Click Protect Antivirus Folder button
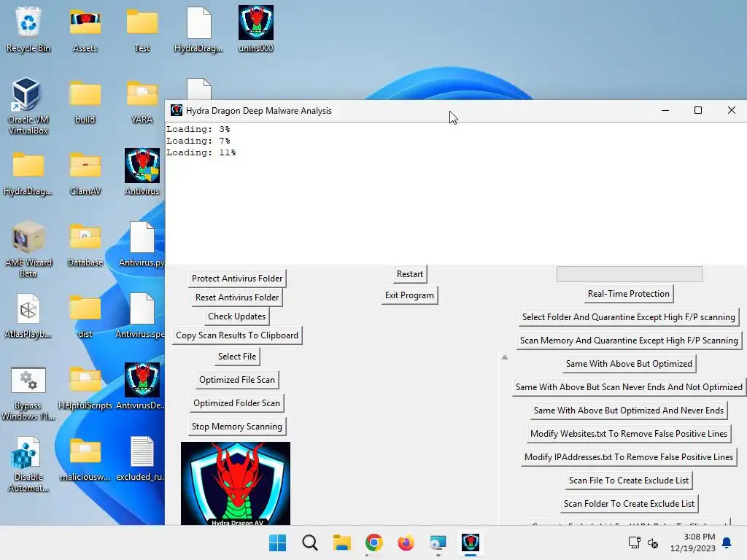747x560 pixels. [237, 278]
